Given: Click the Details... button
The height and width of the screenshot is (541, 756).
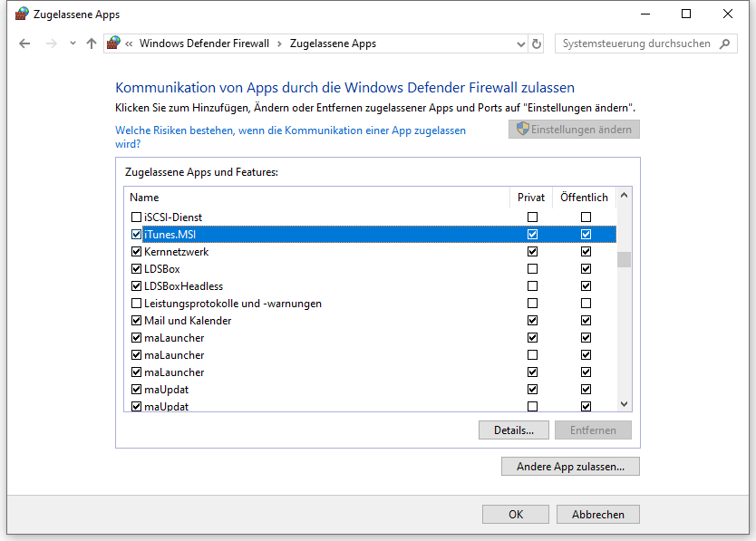Looking at the screenshot, I should point(513,430).
